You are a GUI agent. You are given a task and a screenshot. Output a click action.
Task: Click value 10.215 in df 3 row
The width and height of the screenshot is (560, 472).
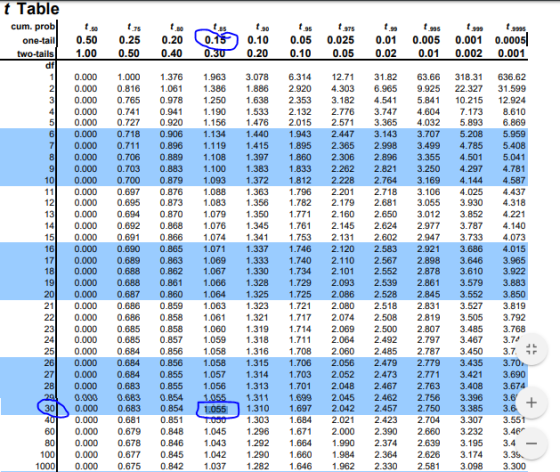469,100
